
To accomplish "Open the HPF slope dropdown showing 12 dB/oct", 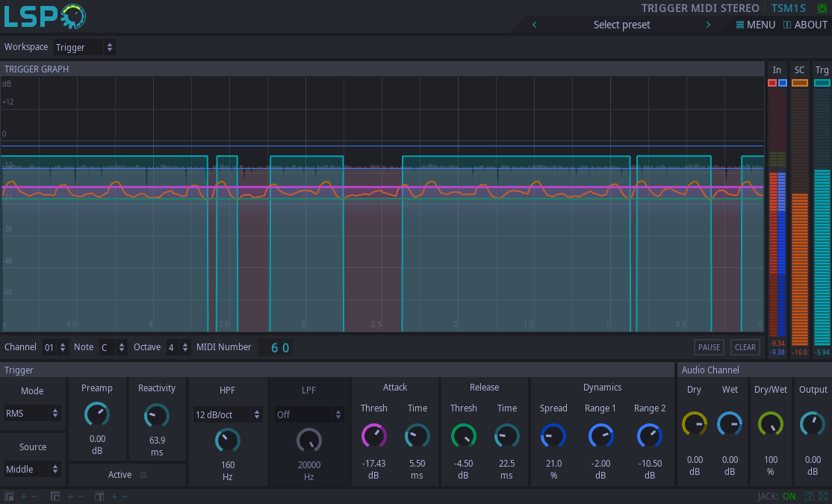I will pyautogui.click(x=227, y=414).
